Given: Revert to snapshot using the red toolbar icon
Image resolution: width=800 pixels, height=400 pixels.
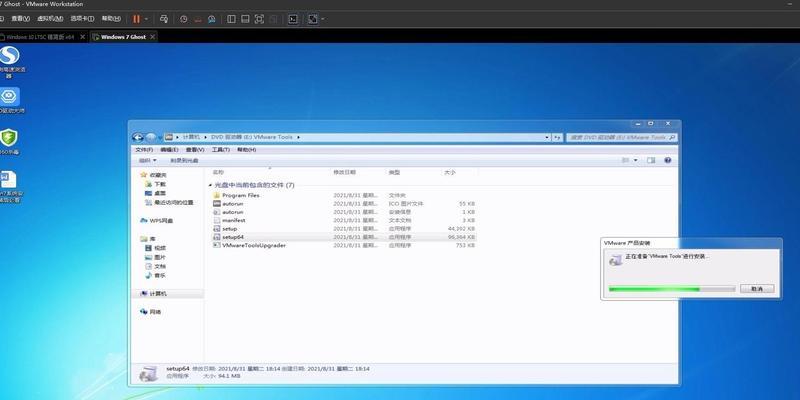Looking at the screenshot, I should click(198, 19).
